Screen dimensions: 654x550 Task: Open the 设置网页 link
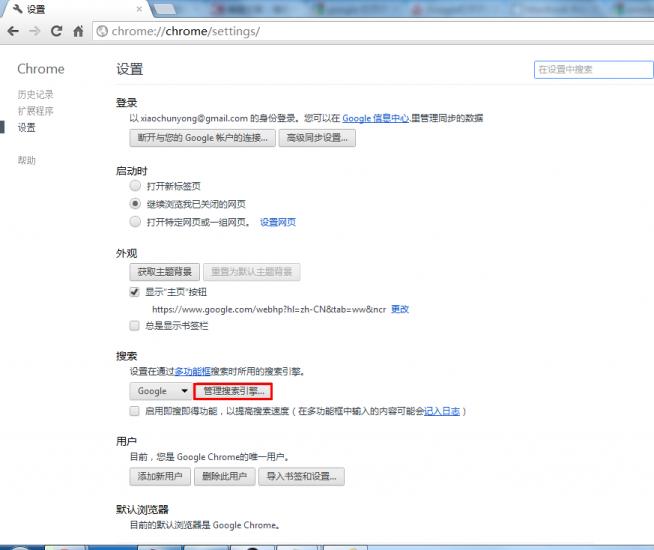click(x=278, y=222)
